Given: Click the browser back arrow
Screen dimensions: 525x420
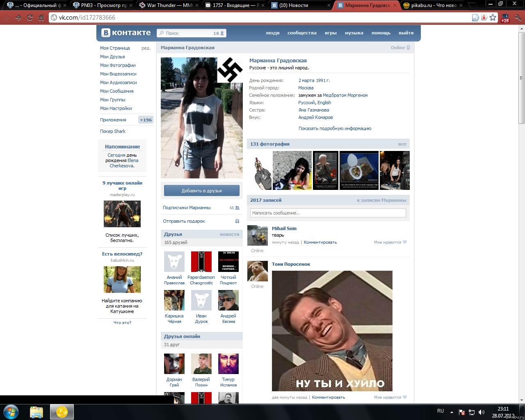Looking at the screenshot, I should tap(7, 18).
